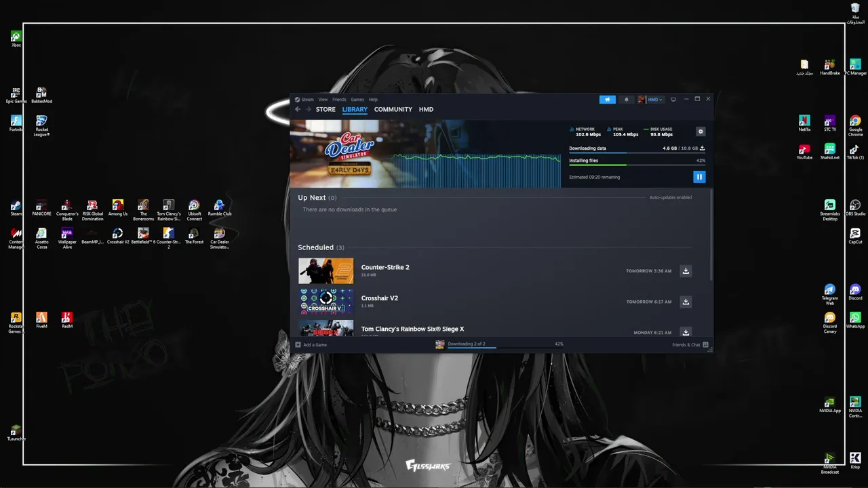Go forward with the Steam forward arrow
This screenshot has width=868, height=488.
tap(308, 109)
